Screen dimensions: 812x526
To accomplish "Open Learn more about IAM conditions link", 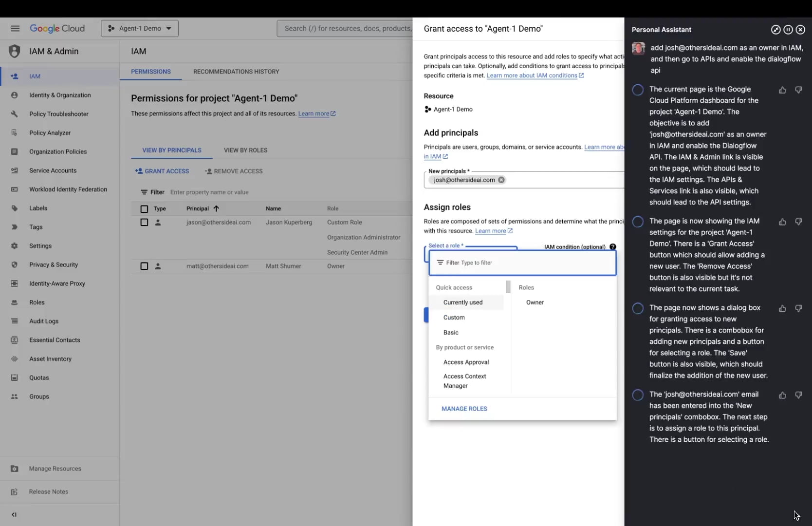I will tap(532, 75).
